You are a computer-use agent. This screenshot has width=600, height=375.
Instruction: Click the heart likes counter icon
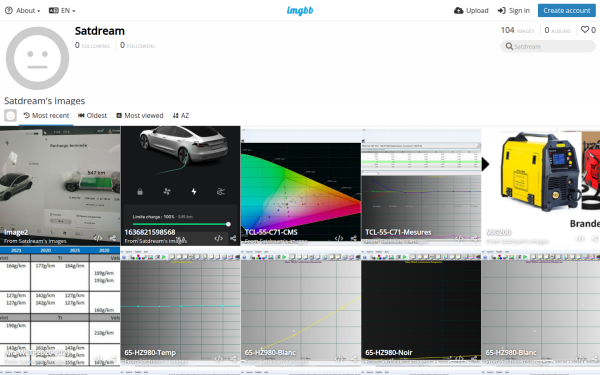(585, 29)
